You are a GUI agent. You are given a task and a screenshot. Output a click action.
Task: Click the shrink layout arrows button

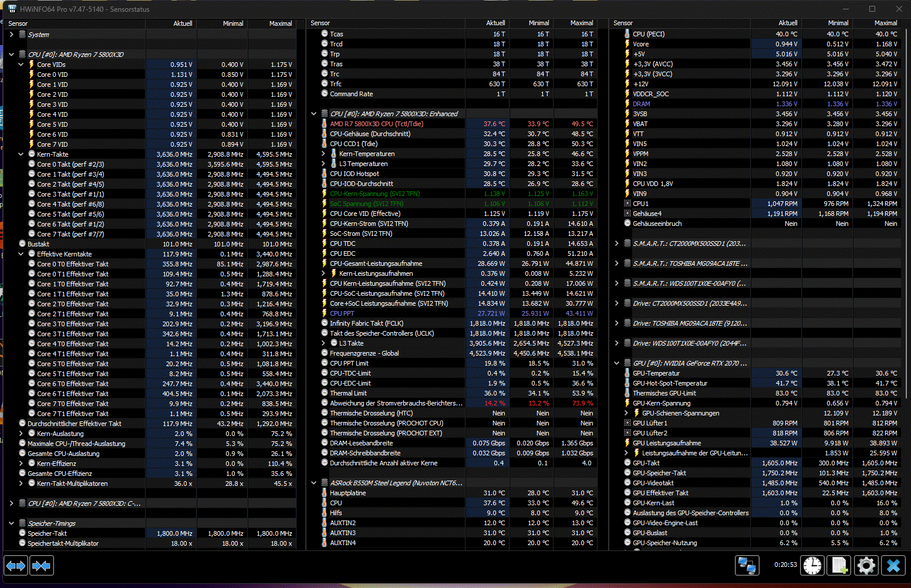(x=41, y=566)
